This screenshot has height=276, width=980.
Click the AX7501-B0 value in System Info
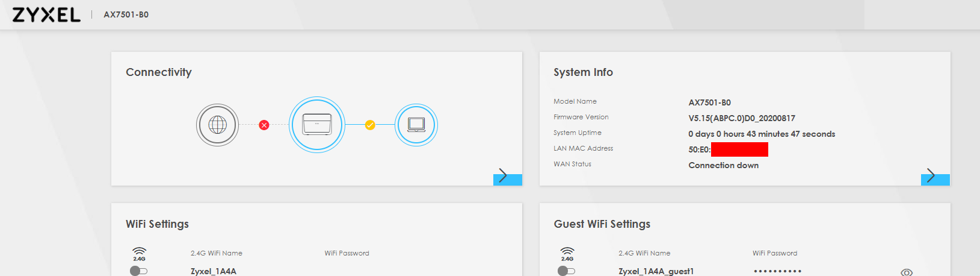click(709, 102)
